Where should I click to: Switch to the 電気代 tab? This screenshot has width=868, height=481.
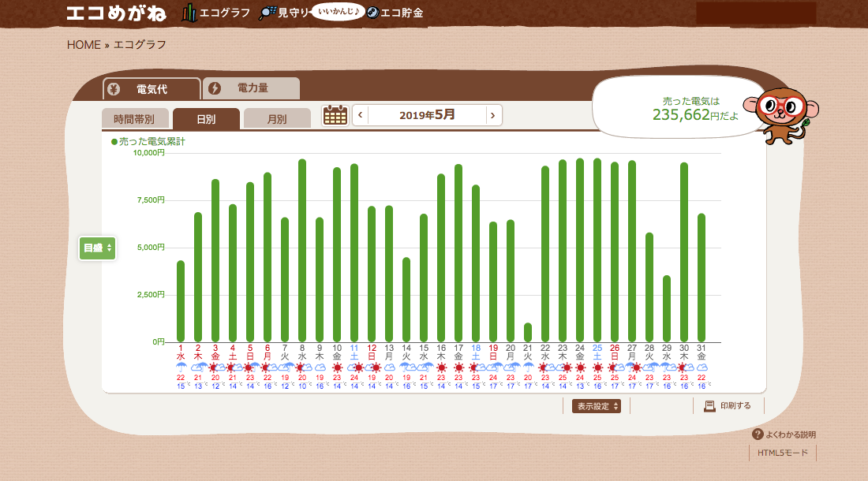[152, 89]
